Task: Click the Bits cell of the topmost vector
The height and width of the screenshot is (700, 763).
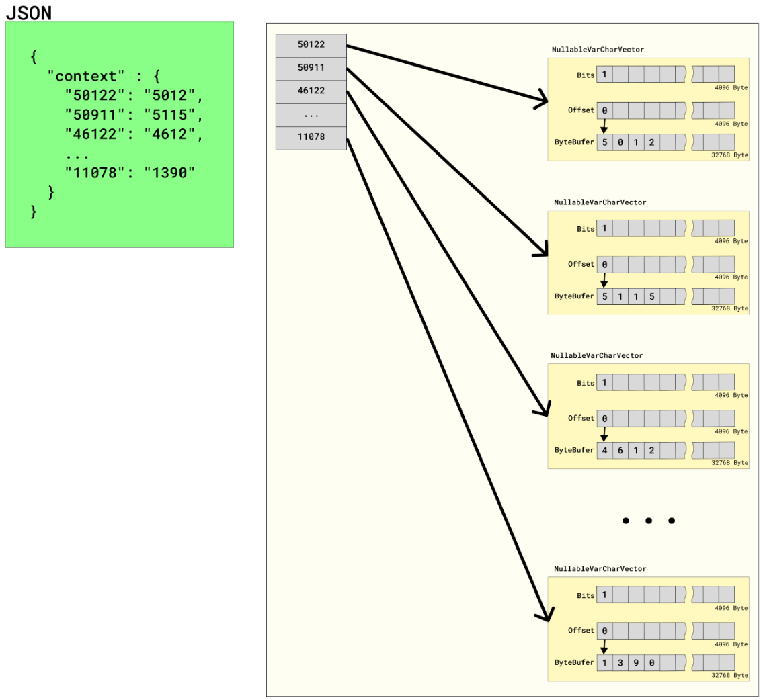Action: tap(604, 75)
